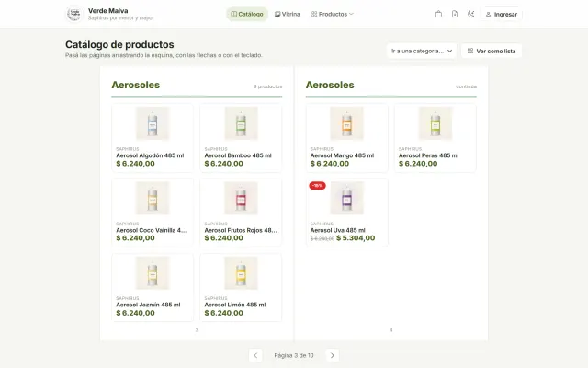Image resolution: width=588 pixels, height=368 pixels.
Task: Click 'Aerosol Uva 485 ml' title
Action: tap(337, 230)
